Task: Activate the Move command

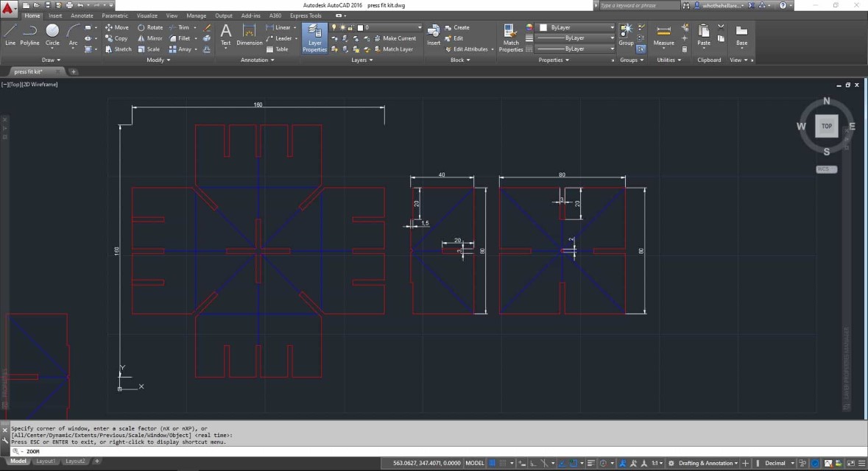Action: (117, 27)
